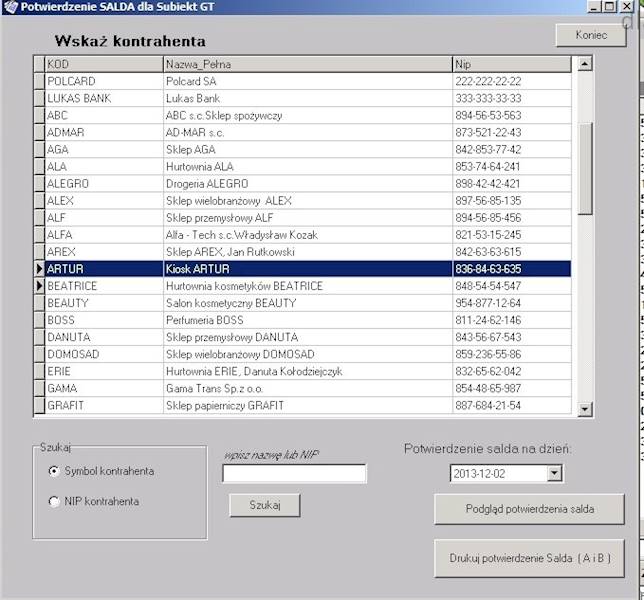The height and width of the screenshot is (600, 644).
Task: Click the AD-MAR s.c. name cell
Action: pos(308,132)
